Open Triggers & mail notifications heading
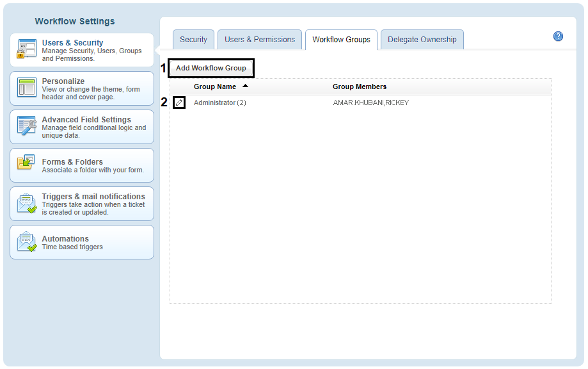 coord(93,196)
